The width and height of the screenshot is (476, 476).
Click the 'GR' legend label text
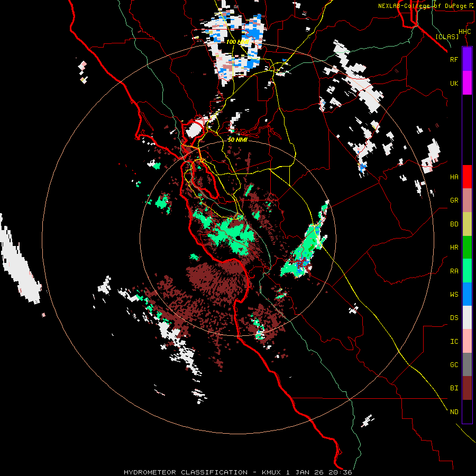(454, 200)
